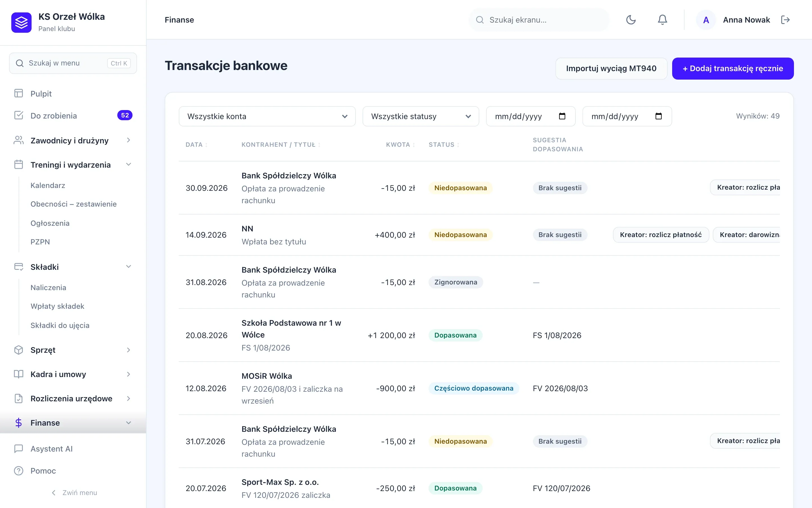Open the calendar picker in the first date field

pyautogui.click(x=562, y=116)
